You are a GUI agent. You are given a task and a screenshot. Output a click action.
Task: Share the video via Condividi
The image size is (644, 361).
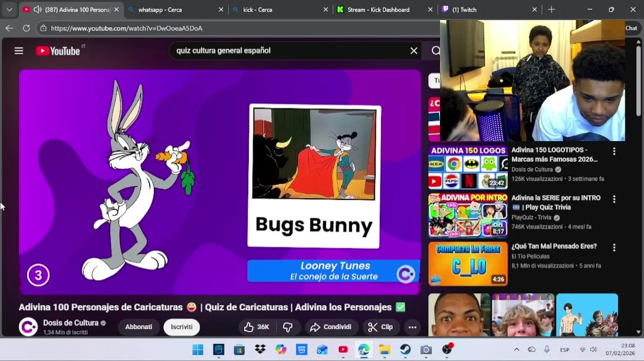pyautogui.click(x=331, y=327)
